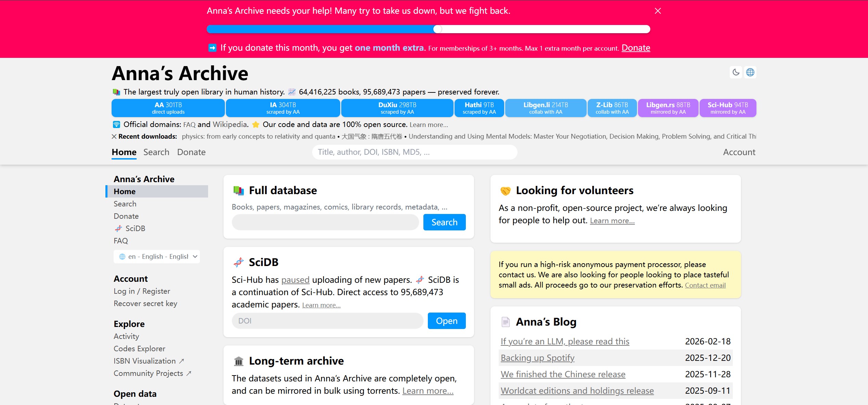Switch to Search top tab

(x=156, y=152)
